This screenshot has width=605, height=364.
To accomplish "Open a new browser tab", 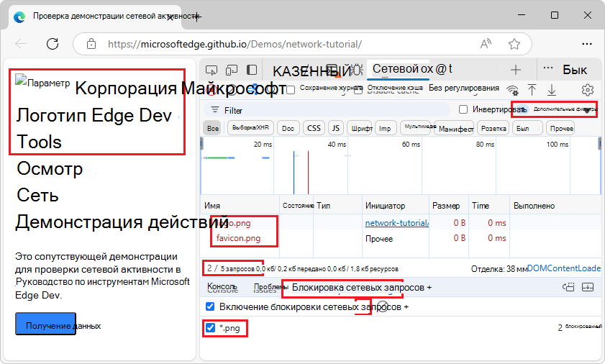I will 196,17.
